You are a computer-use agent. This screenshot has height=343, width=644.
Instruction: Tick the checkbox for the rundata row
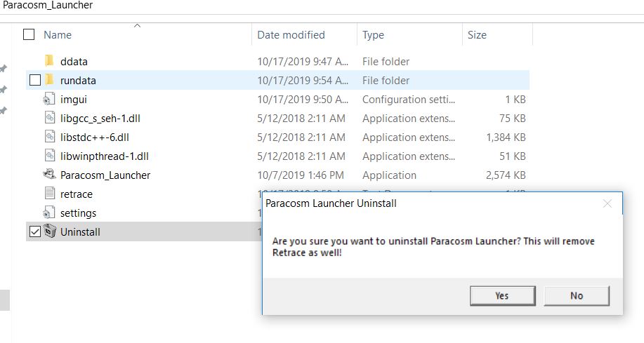tap(35, 80)
